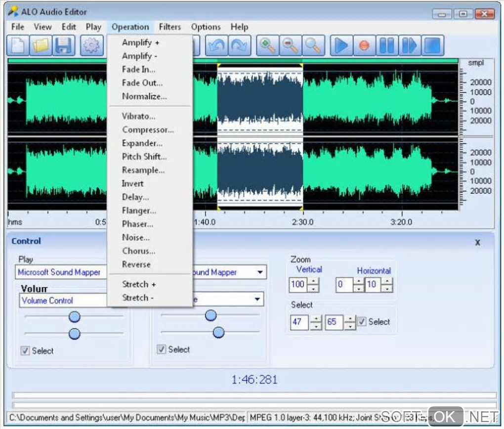
Task: Click the Undo arrow icon
Action: point(216,46)
